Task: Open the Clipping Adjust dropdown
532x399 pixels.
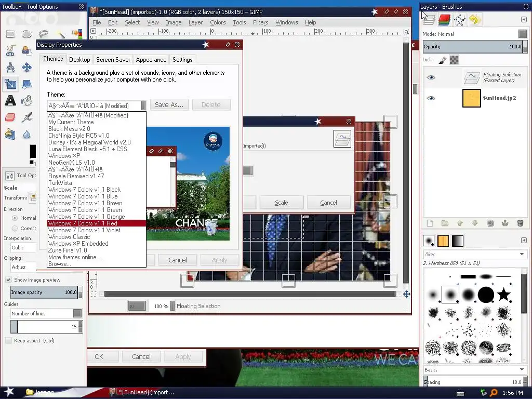Action: click(23, 268)
